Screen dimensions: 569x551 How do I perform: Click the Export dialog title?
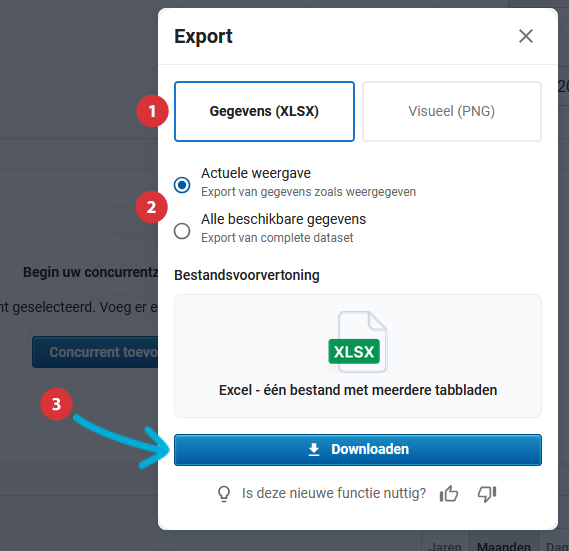pos(203,37)
